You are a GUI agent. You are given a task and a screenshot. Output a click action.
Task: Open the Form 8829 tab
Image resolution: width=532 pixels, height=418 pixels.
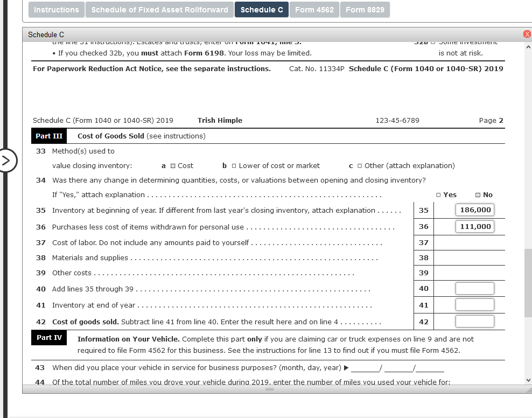[x=365, y=9]
